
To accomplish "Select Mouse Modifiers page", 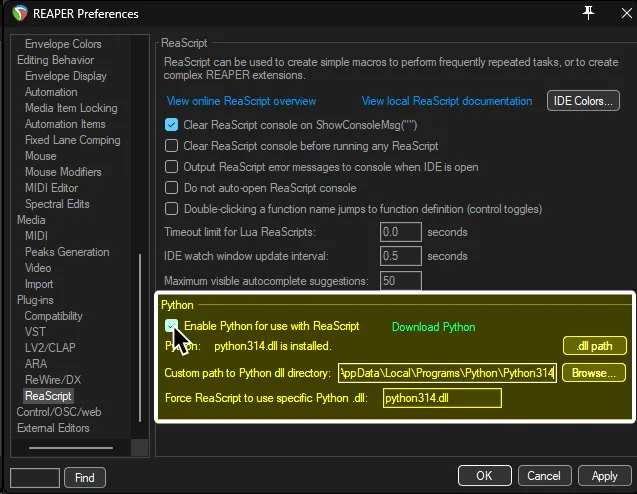I will [x=63, y=172].
